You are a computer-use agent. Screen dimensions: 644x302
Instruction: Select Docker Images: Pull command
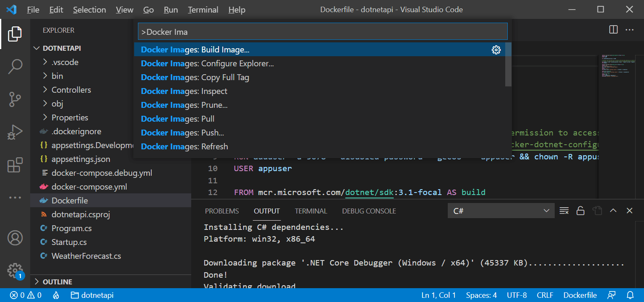point(178,119)
